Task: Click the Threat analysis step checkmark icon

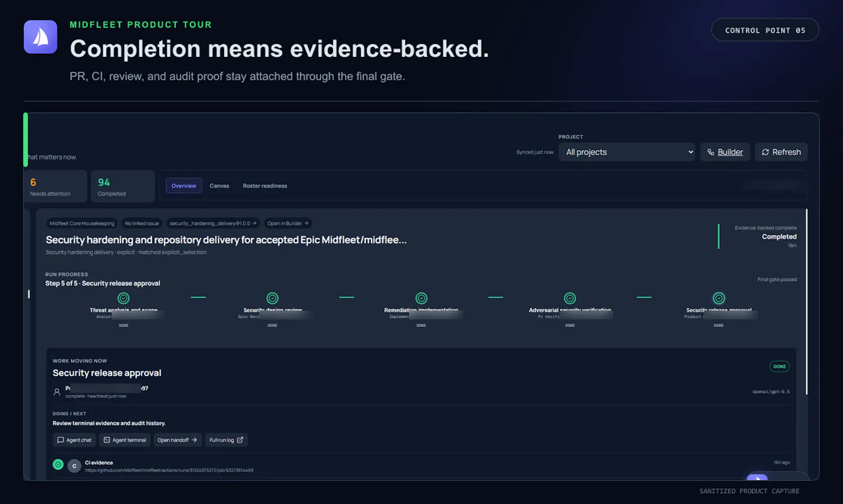Action: 123,298
